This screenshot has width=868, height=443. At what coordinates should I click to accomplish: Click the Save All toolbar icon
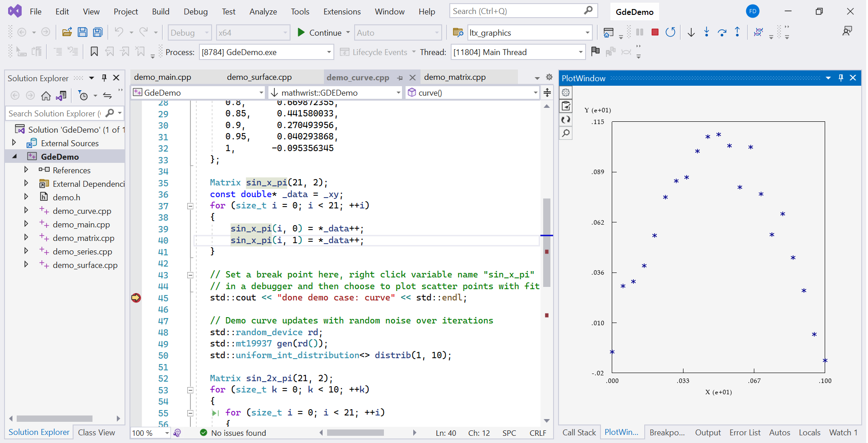coord(98,32)
